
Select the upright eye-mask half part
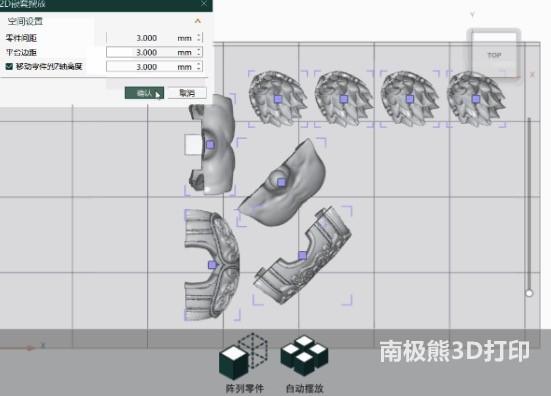[x=210, y=144]
